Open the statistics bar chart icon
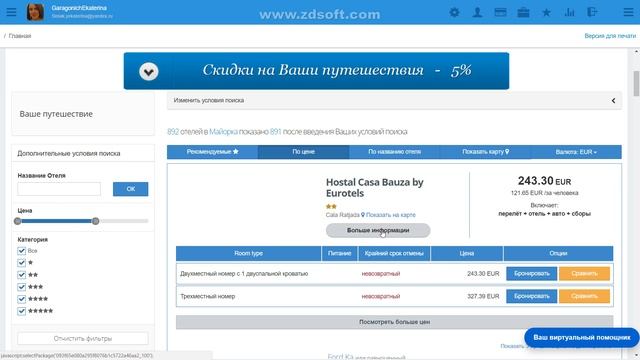This screenshot has height=360, width=640. 569,13
